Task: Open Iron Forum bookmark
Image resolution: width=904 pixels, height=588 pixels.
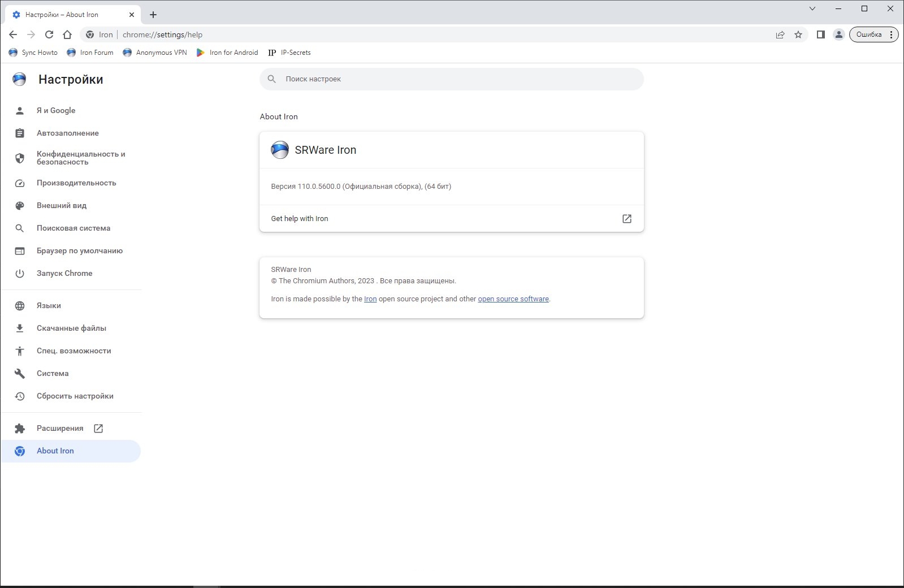Action: (90, 53)
